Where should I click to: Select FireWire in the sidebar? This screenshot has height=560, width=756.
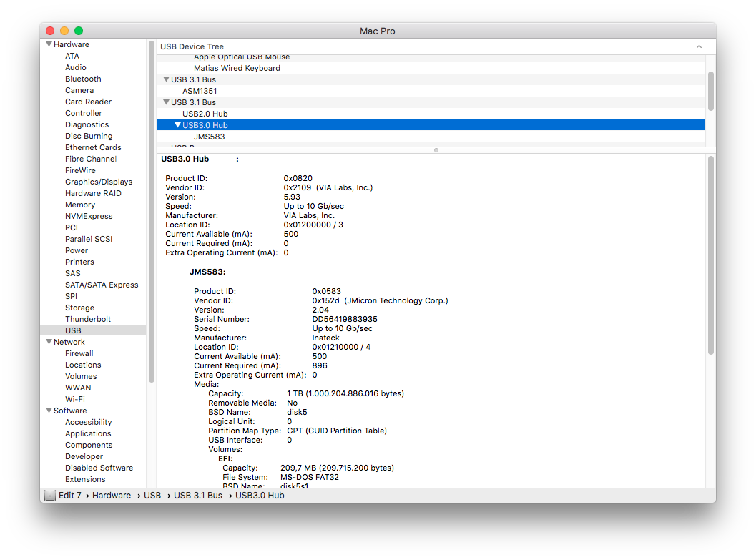[x=80, y=171]
